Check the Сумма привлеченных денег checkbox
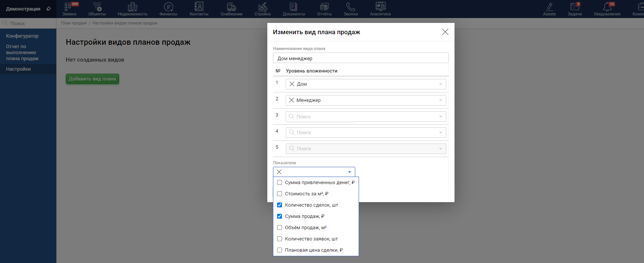Screen dimensions: 644x263 279,183
